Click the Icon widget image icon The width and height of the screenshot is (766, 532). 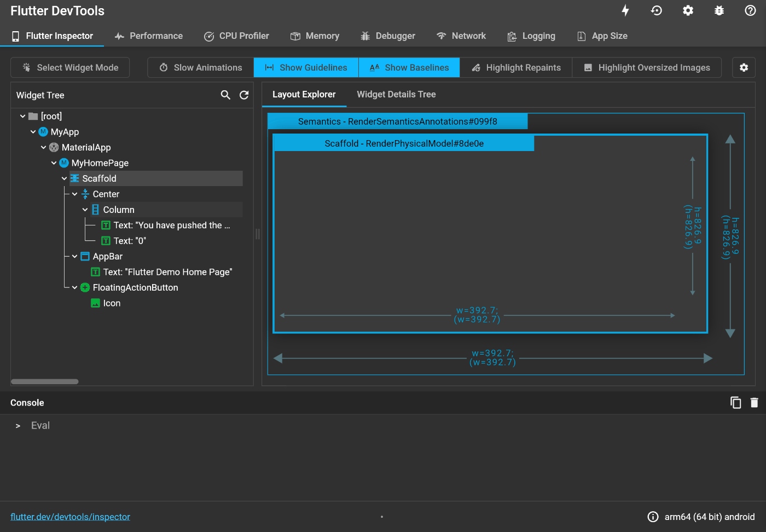[96, 303]
